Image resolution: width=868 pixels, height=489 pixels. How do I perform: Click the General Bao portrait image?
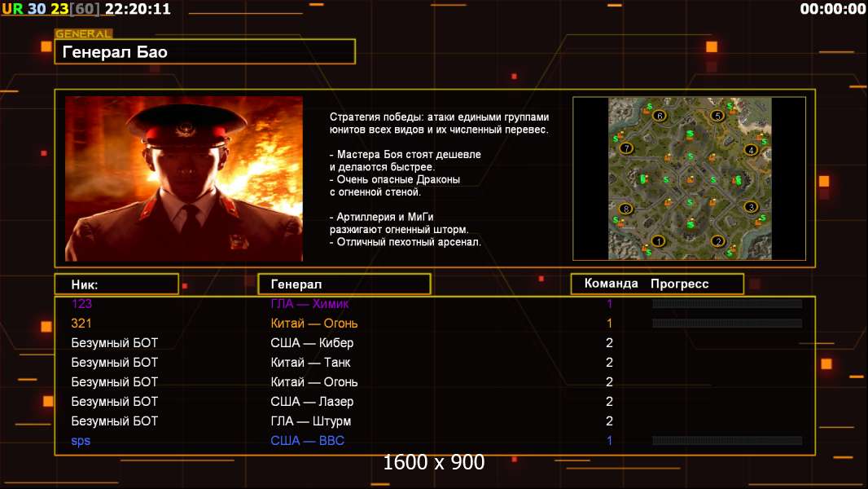pyautogui.click(x=183, y=178)
